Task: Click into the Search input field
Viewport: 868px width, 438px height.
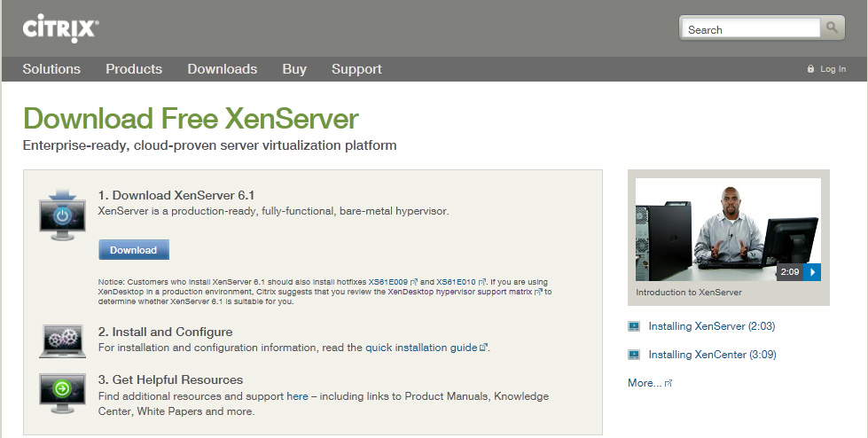Action: coord(751,27)
